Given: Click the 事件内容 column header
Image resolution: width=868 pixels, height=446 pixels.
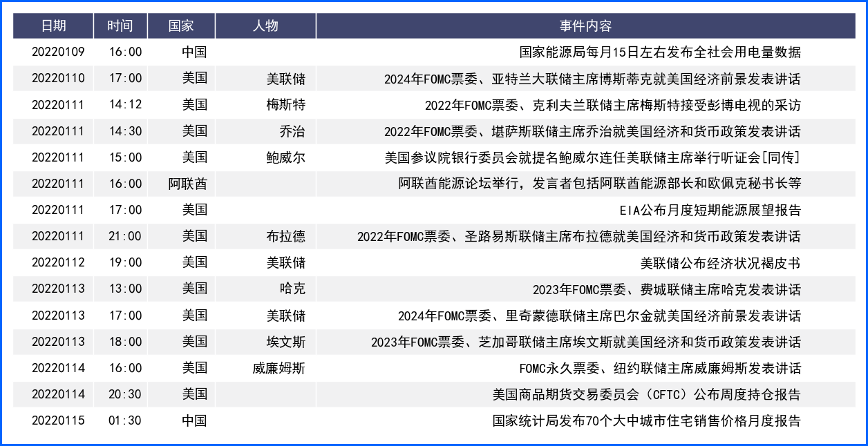Looking at the screenshot, I should point(585,26).
